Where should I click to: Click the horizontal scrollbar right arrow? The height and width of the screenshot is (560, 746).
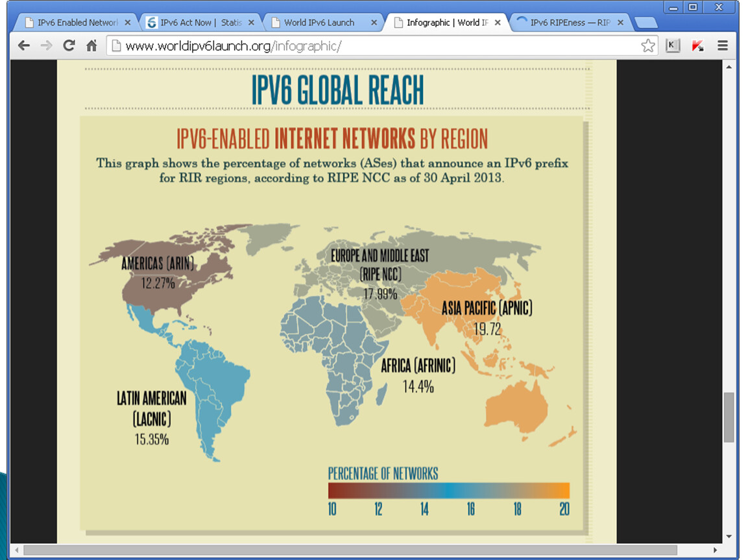pos(716,550)
